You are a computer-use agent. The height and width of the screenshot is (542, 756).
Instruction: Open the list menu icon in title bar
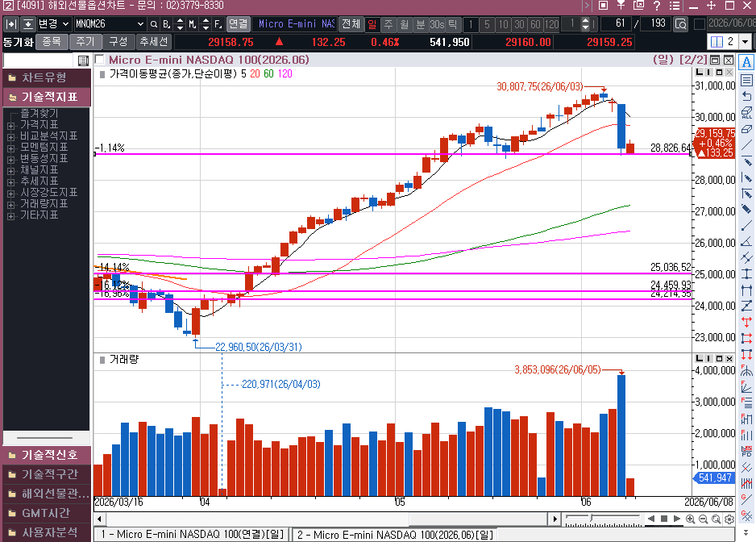(x=675, y=6)
